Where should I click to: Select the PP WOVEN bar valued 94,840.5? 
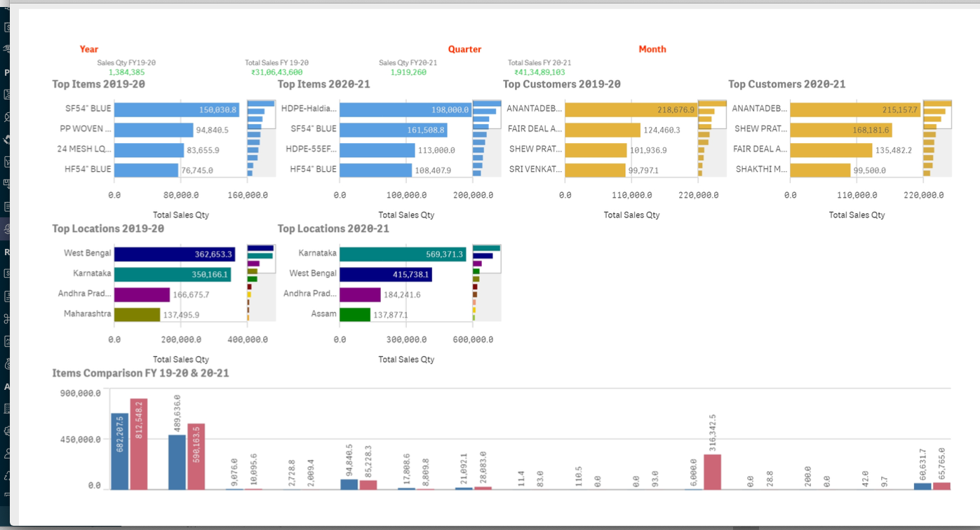point(154,130)
